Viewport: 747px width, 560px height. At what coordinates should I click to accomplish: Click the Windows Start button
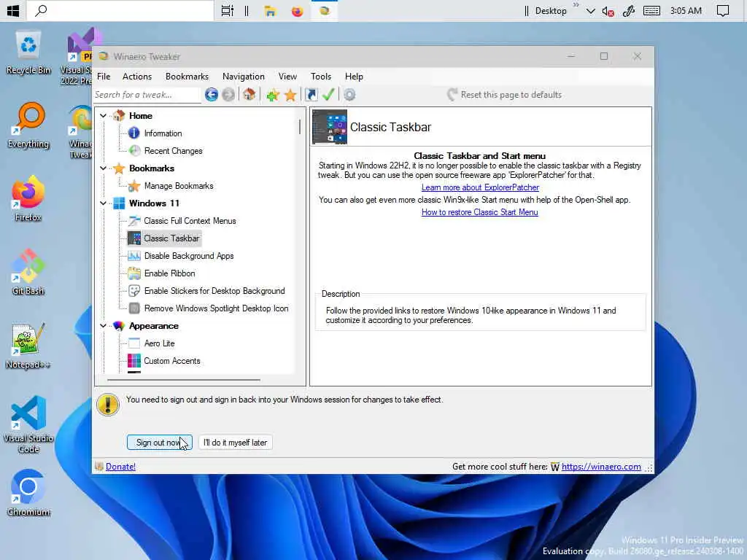(x=13, y=10)
